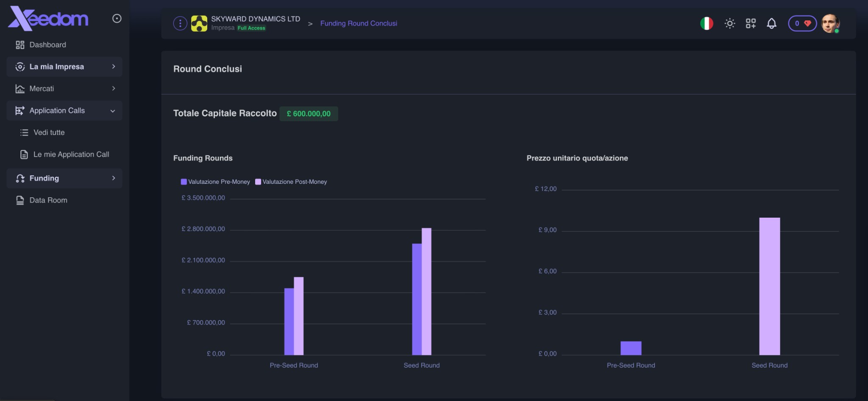Viewport: 868px width, 401px height.
Task: Toggle light mode with the sun icon
Action: 730,23
